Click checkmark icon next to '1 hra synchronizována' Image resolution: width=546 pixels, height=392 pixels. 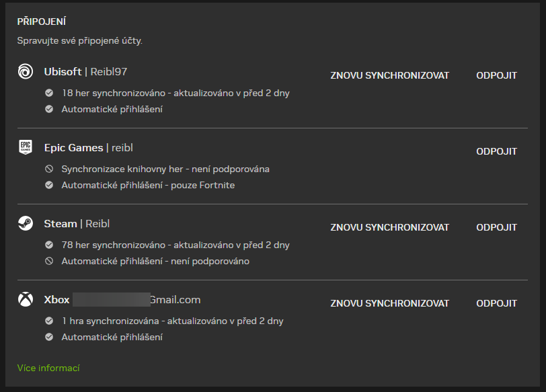coord(48,321)
